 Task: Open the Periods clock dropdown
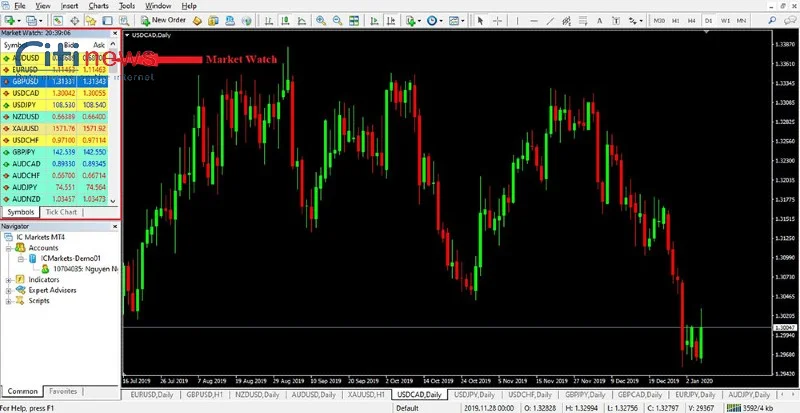434,20
